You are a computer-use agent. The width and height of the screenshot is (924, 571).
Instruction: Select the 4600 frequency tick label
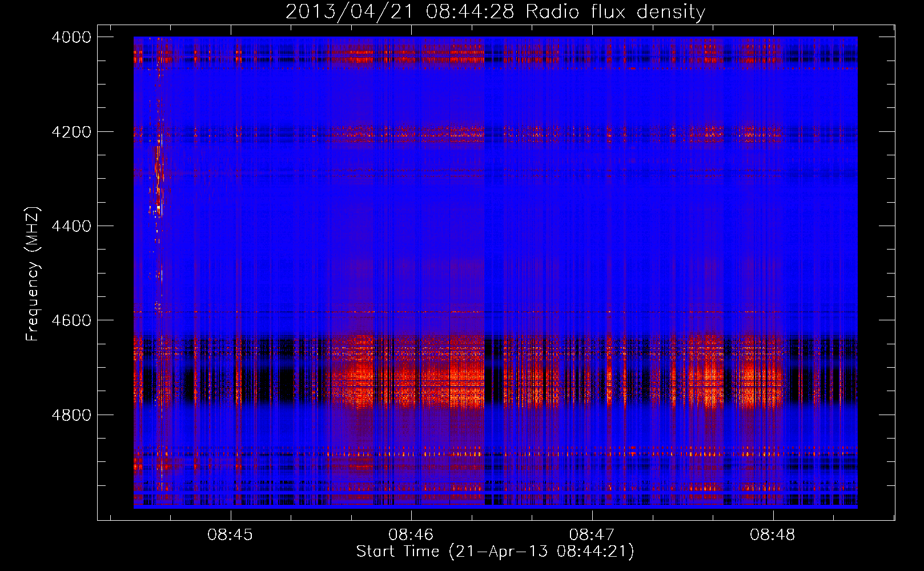click(x=71, y=320)
